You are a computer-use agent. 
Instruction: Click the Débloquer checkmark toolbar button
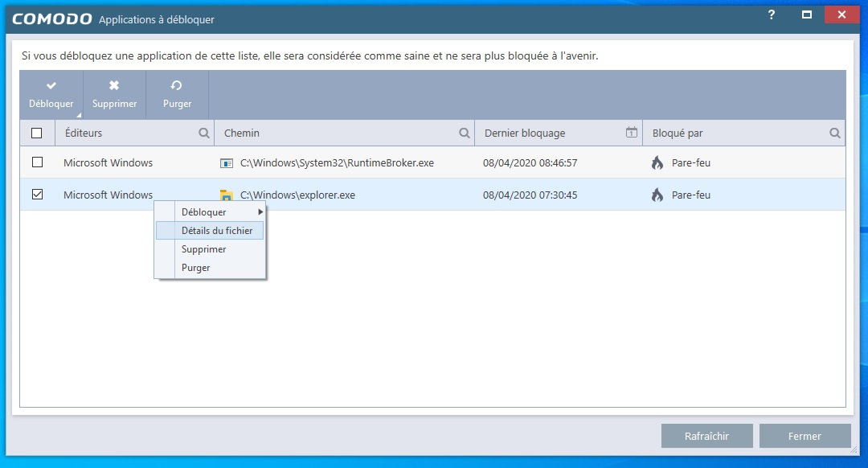click(51, 95)
